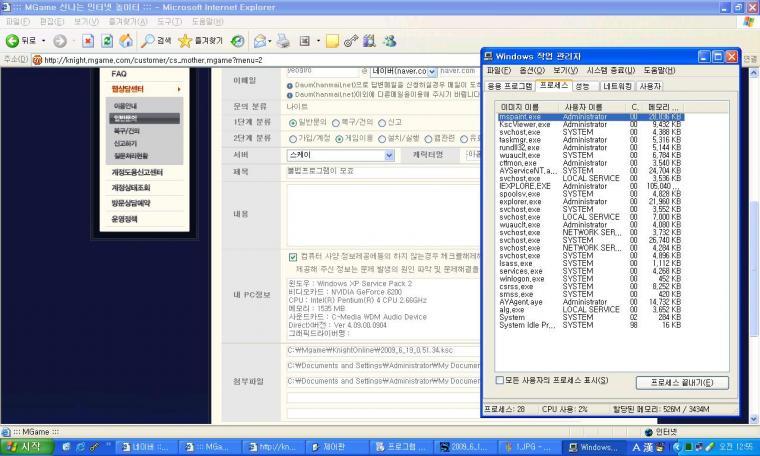Click the key icon in the quick launch bar
The image size is (760, 456).
click(x=95, y=447)
